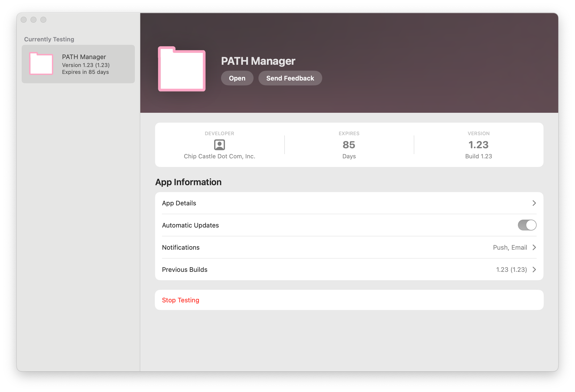Click the sidebar PATH Manager folder icon
The width and height of the screenshot is (575, 392).
(x=41, y=64)
